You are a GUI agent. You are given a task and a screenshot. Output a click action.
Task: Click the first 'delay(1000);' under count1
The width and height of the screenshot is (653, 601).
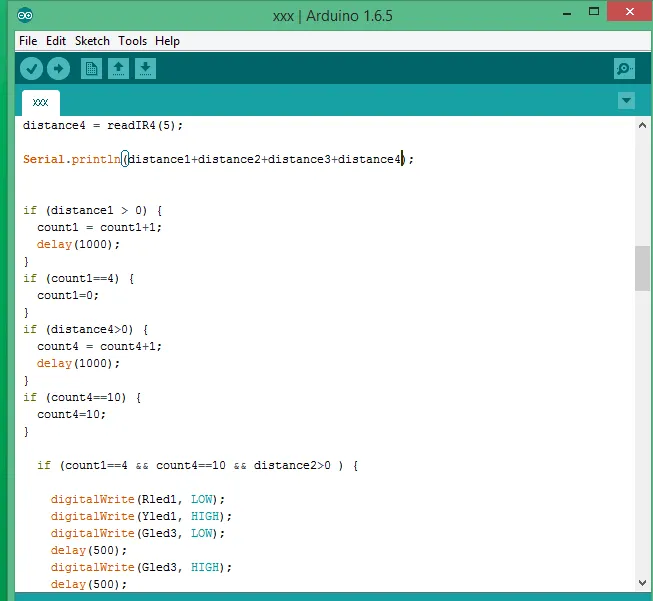(78, 244)
